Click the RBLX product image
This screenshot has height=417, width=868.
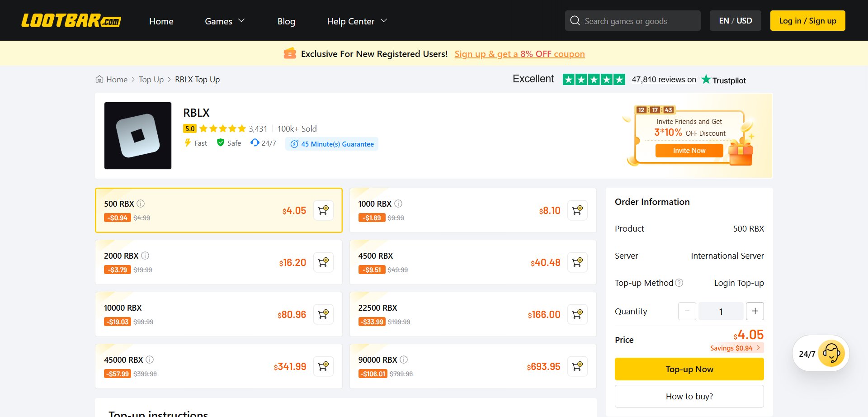[x=138, y=136]
